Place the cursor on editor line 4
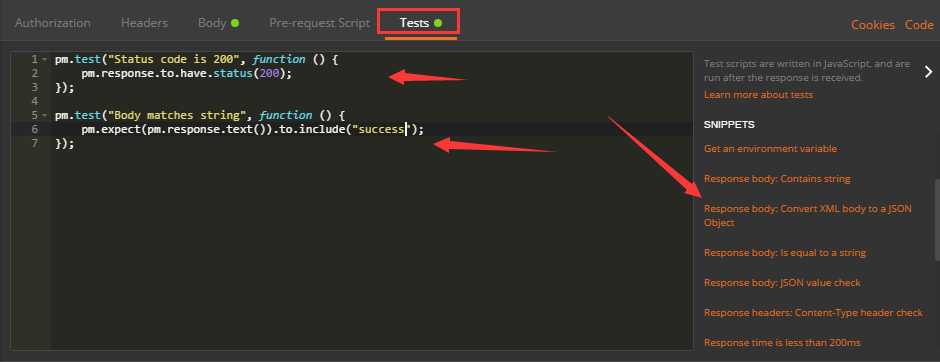This screenshot has height=362, width=940. pos(372,101)
